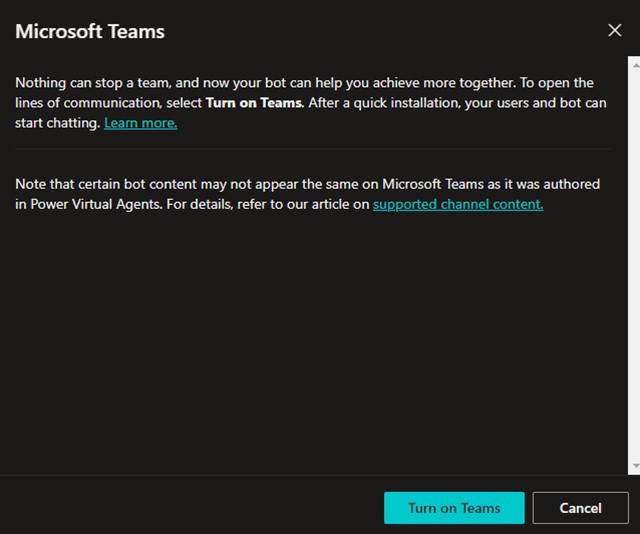Close the Microsoft Teams dialog with X
The height and width of the screenshot is (534, 640).
click(614, 30)
